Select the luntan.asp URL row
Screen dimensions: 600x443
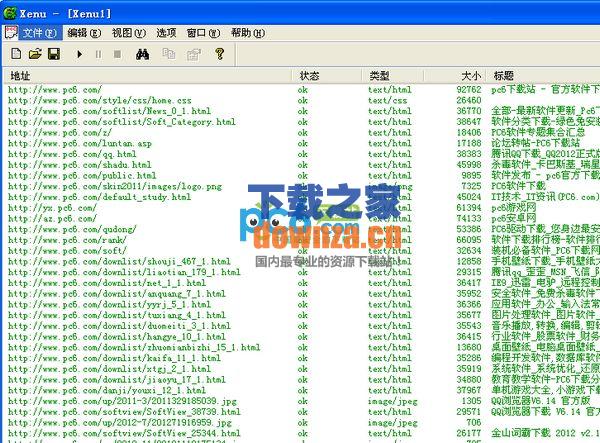(x=80, y=143)
